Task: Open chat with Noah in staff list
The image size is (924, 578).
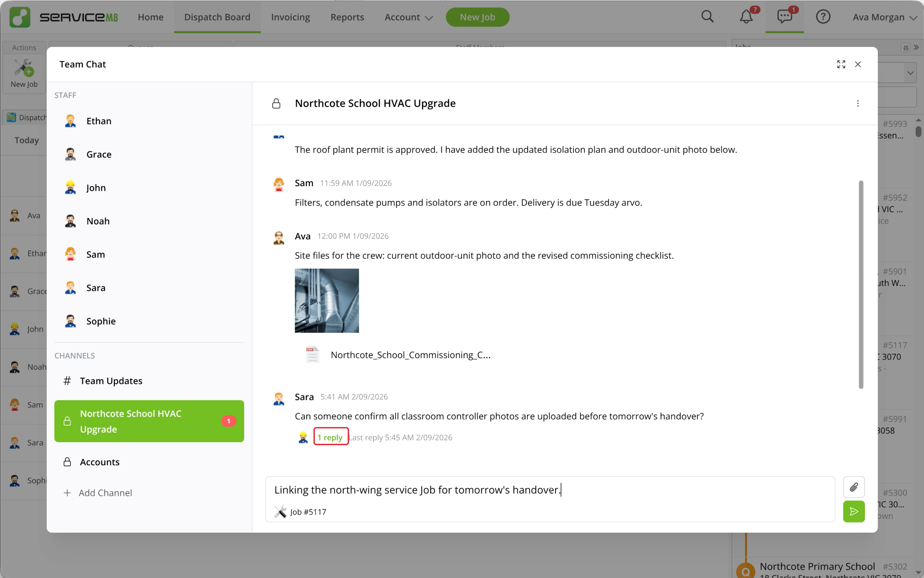Action: point(149,221)
